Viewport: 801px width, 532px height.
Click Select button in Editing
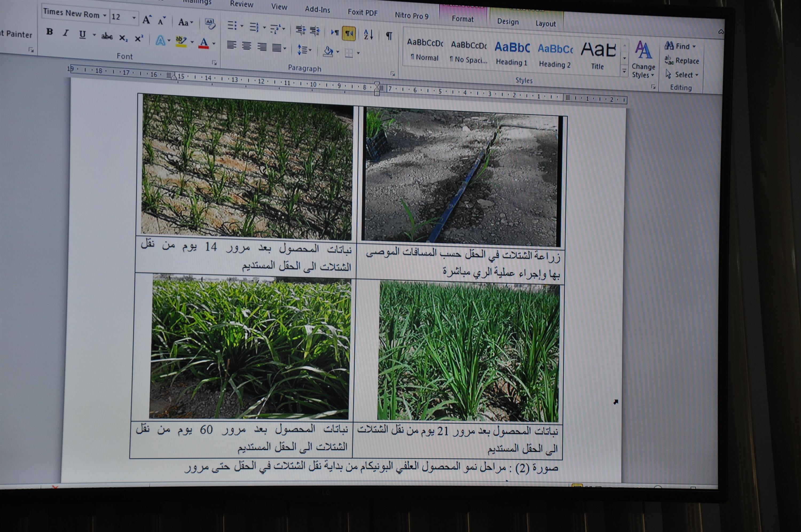pos(682,75)
